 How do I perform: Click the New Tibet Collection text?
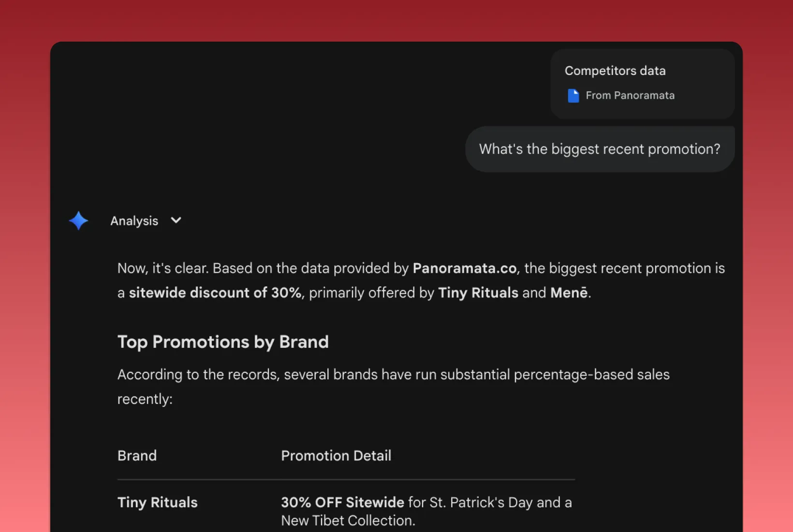click(348, 521)
